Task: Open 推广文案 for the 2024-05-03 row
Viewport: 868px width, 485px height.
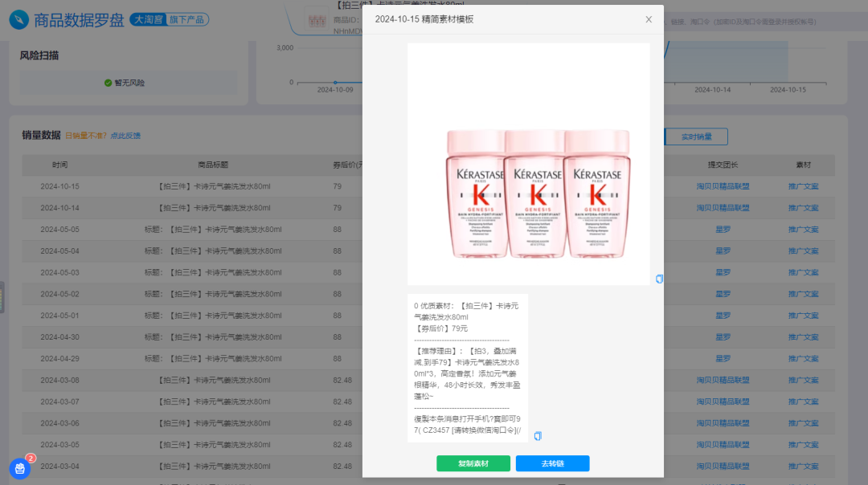Action: (x=803, y=273)
